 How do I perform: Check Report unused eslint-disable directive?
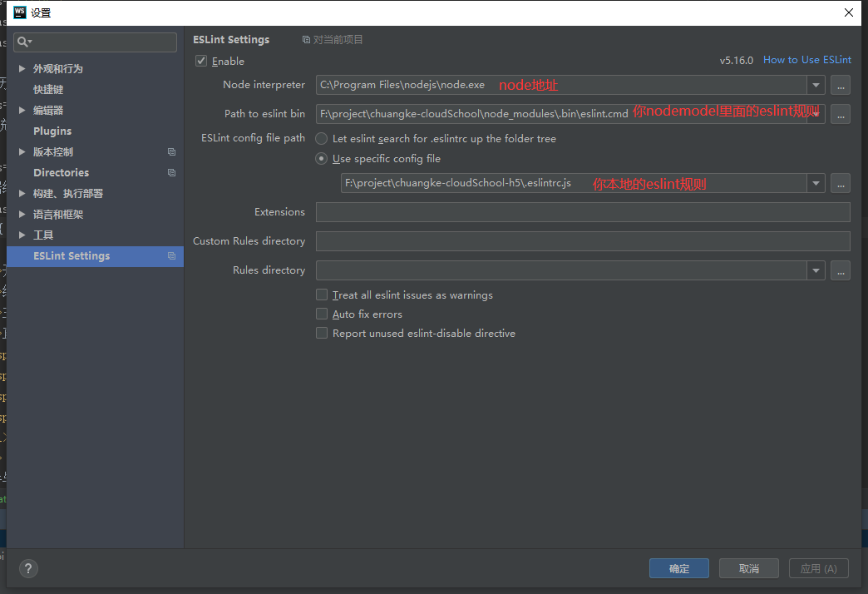pos(322,333)
